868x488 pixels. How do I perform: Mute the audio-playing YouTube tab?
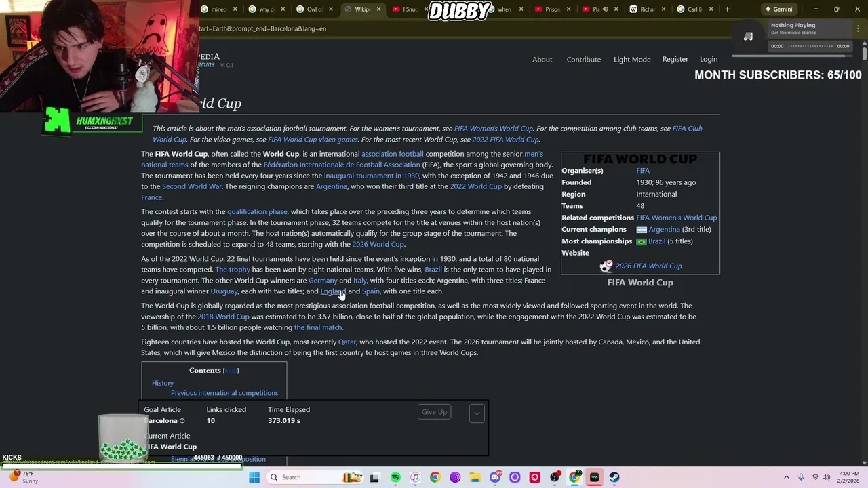coord(605,9)
